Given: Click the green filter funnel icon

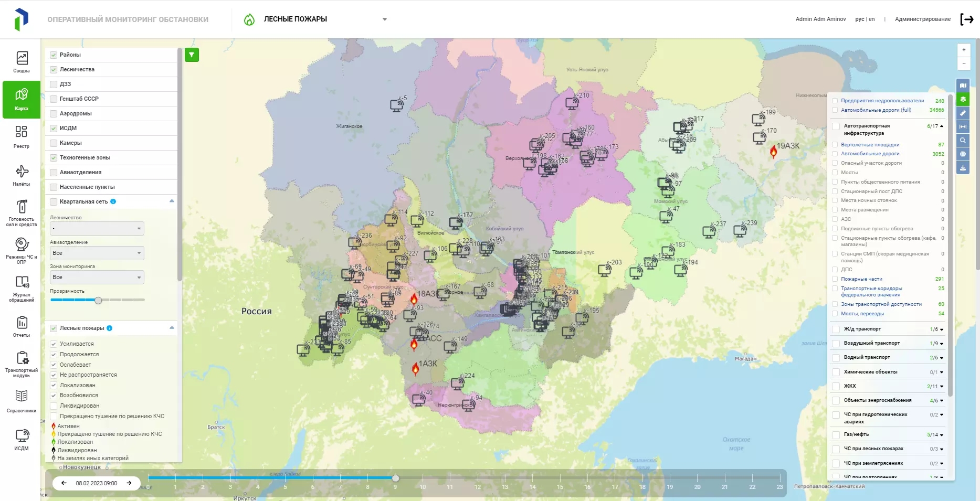Looking at the screenshot, I should [192, 55].
